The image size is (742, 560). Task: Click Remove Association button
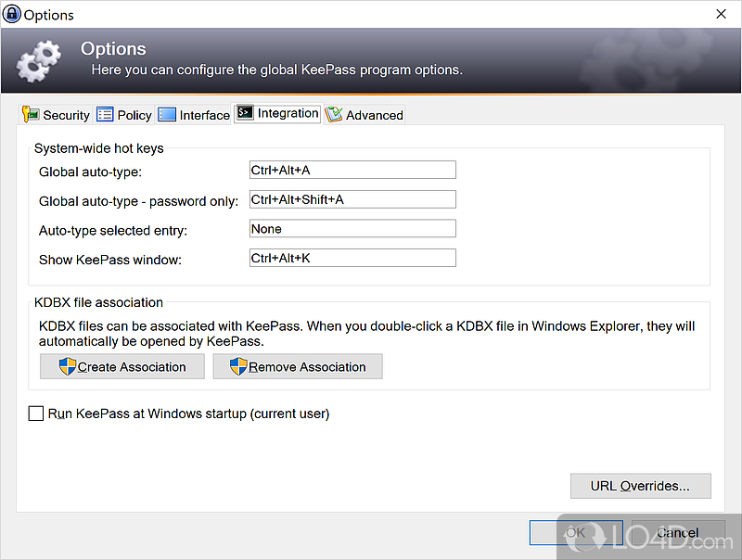[x=298, y=366]
